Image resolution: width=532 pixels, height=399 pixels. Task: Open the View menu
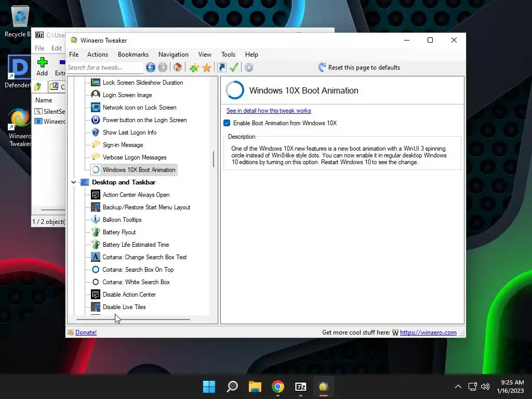[x=205, y=55]
